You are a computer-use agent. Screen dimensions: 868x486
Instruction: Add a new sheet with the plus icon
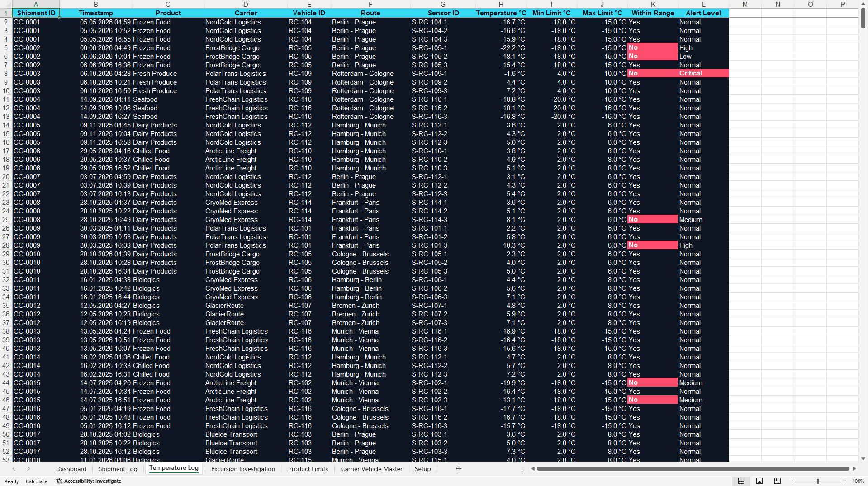(459, 469)
